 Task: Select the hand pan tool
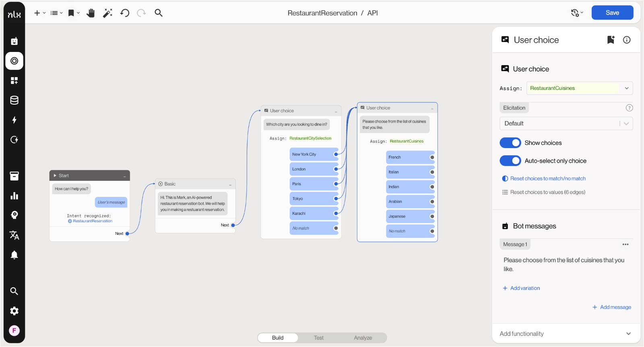(x=91, y=13)
